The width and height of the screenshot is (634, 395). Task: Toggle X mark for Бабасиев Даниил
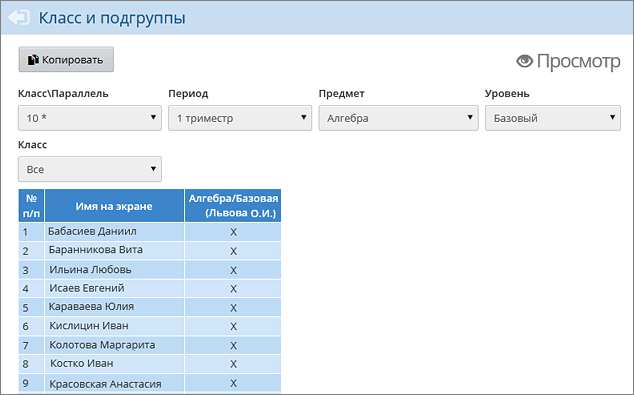click(233, 232)
